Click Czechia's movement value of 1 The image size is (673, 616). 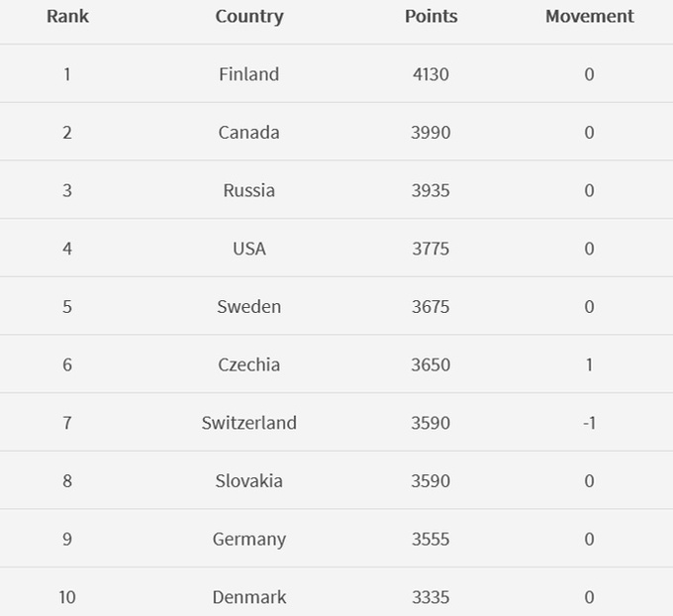[x=589, y=364]
